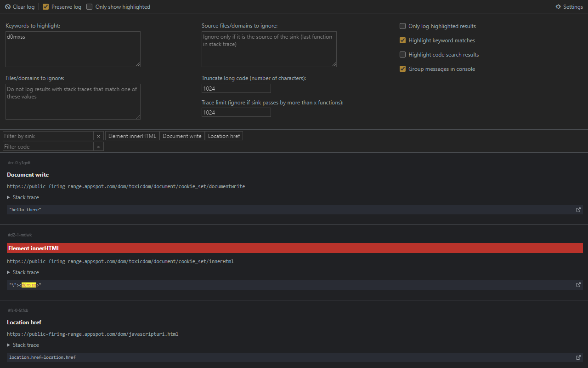The image size is (588, 368).
Task: Click the Settings label
Action: [573, 7]
